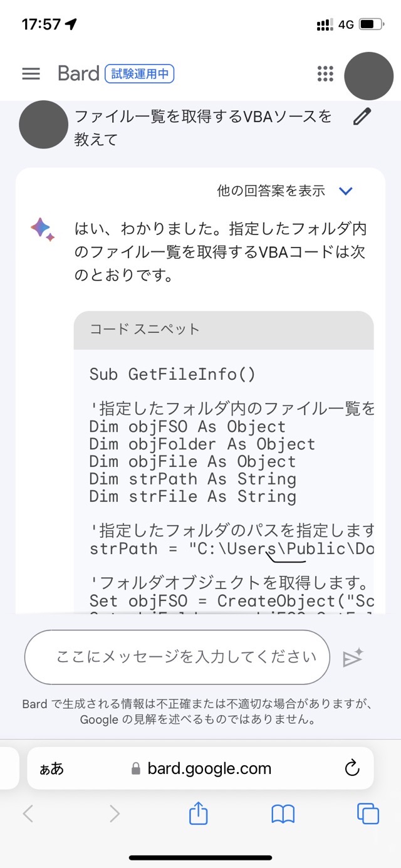Click 他の回答案を表示 label
This screenshot has height=868, width=401.
(271, 191)
